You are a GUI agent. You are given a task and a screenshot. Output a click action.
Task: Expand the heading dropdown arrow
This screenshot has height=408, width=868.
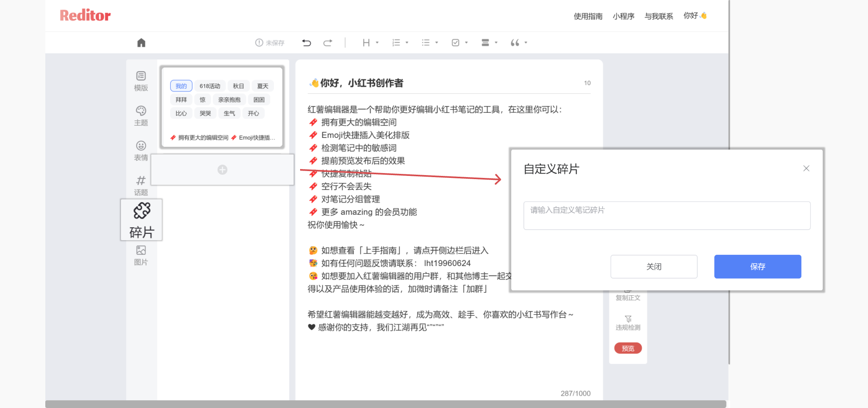[377, 42]
